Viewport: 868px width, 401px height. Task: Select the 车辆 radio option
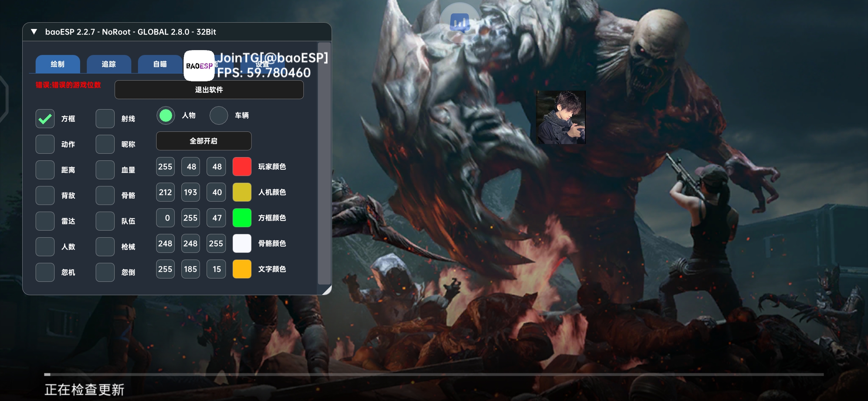click(x=219, y=115)
